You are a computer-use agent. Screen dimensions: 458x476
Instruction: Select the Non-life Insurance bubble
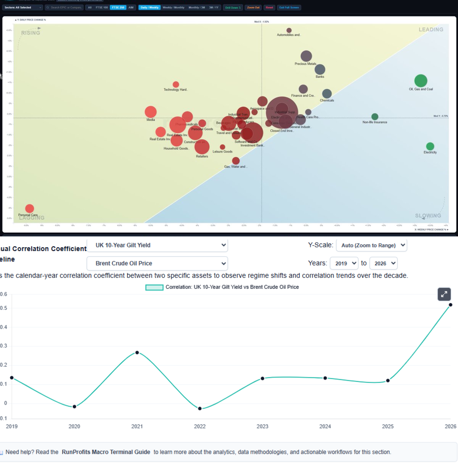tap(375, 117)
